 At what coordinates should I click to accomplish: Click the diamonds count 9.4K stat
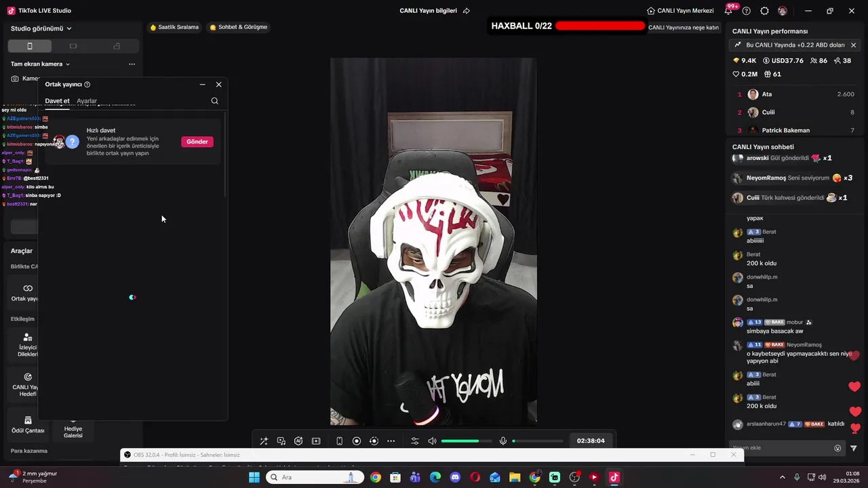(x=745, y=60)
